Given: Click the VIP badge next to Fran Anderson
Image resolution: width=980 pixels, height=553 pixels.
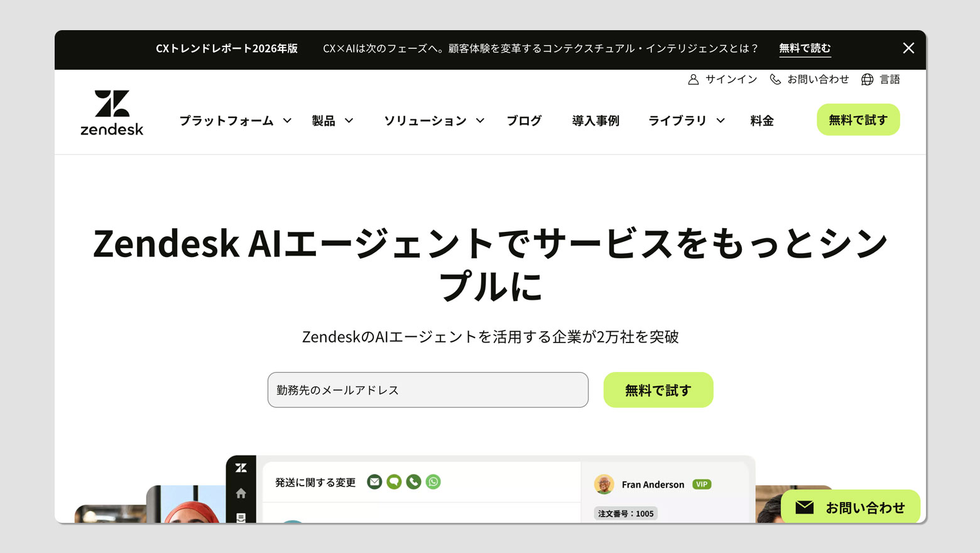Looking at the screenshot, I should coord(702,485).
